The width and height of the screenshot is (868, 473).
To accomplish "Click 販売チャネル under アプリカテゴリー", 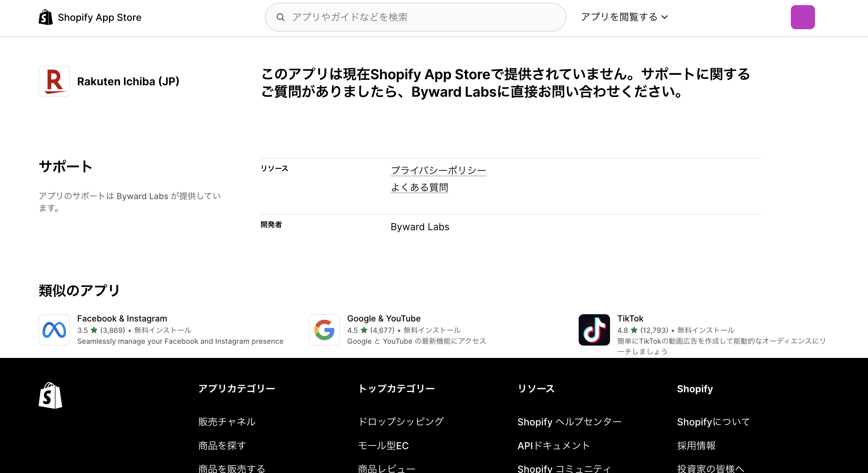I will click(226, 421).
